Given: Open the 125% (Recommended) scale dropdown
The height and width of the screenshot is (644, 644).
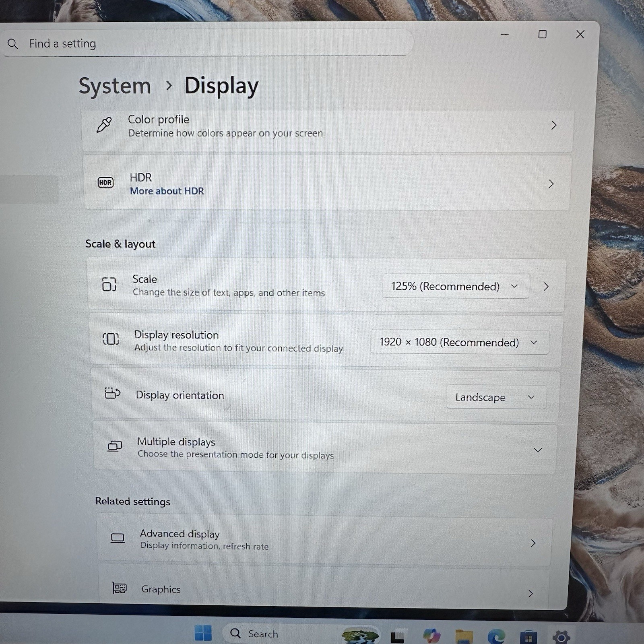Looking at the screenshot, I should coord(456,286).
